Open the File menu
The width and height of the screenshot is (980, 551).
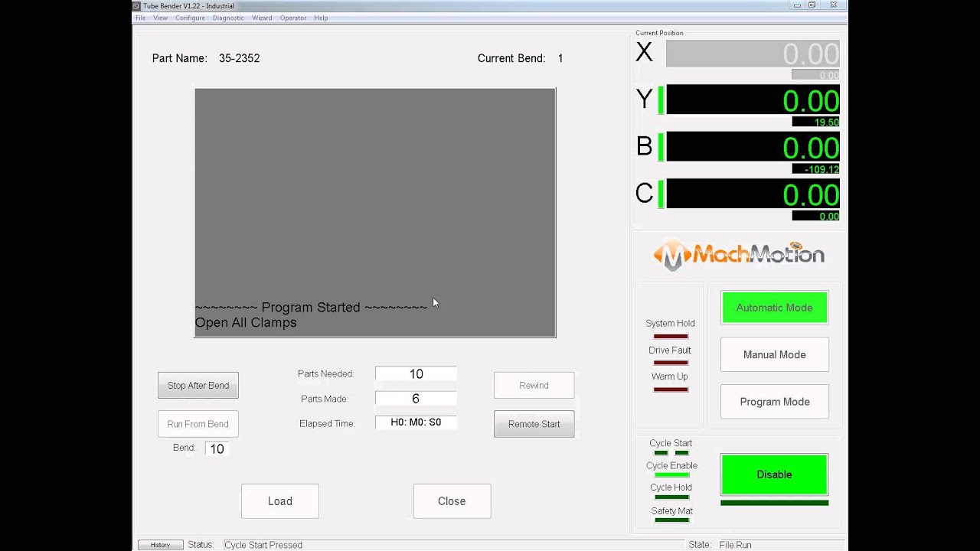[140, 18]
